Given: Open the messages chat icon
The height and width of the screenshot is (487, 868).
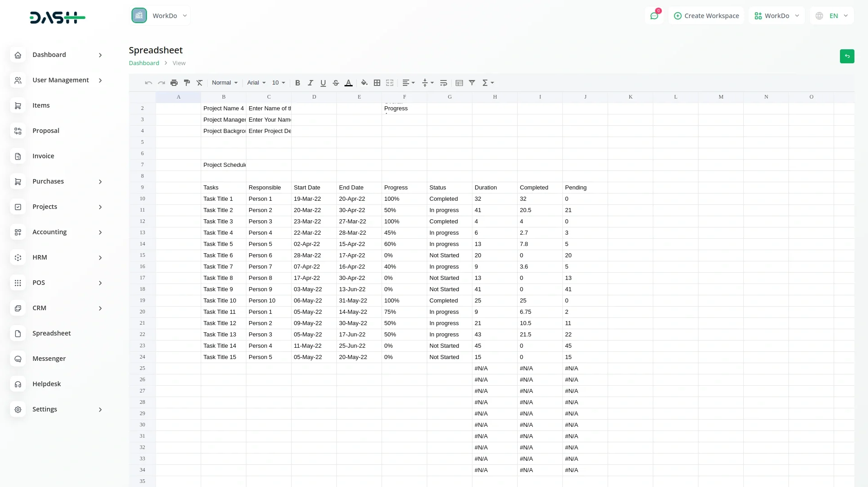Looking at the screenshot, I should [654, 16].
